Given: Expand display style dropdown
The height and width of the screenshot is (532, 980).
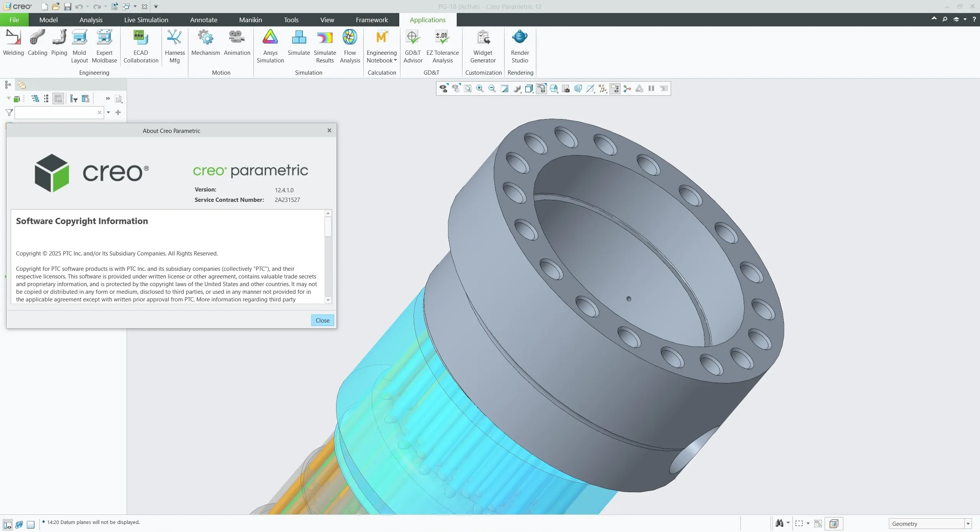Looking at the screenshot, I should coord(529,88).
